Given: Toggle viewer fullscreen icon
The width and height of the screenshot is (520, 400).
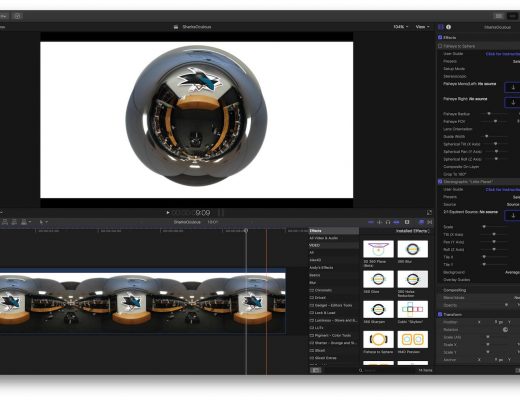Looking at the screenshot, I should [429, 213].
